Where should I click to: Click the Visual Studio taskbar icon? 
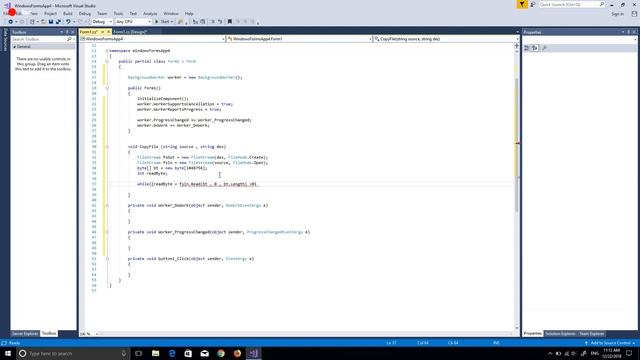point(253,353)
